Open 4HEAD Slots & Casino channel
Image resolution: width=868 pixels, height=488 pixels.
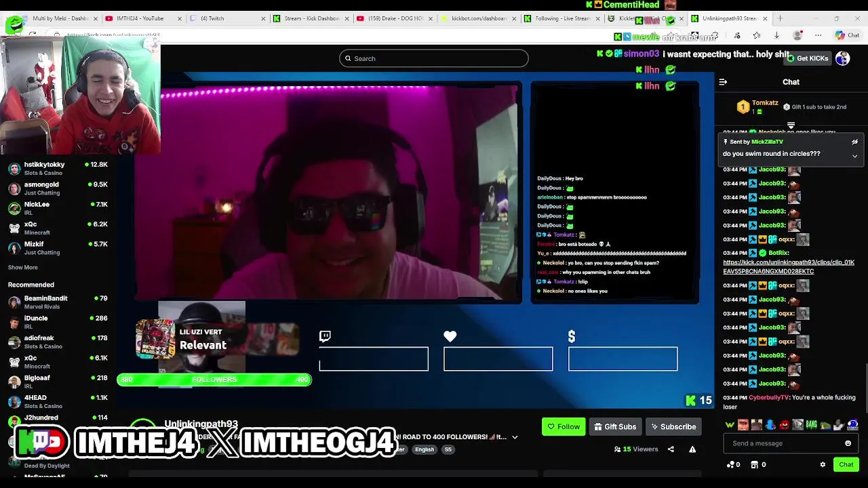click(58, 401)
